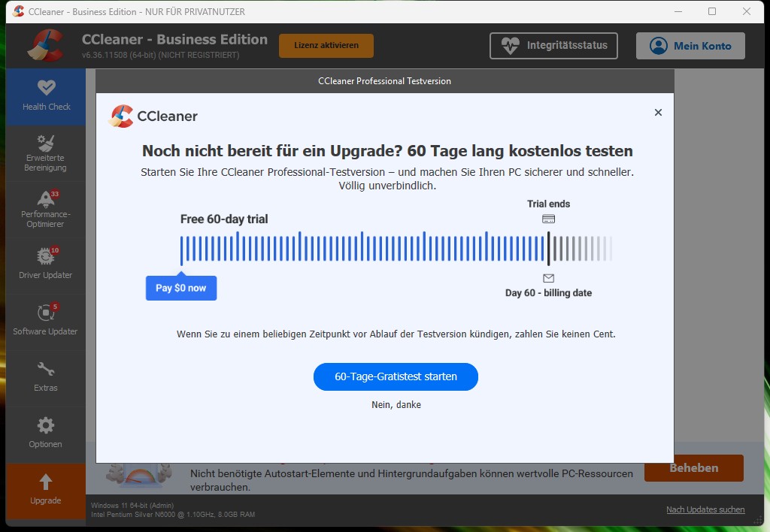The image size is (770, 532).
Task: Click the Trial ends marker on timeline
Action: tap(548, 248)
